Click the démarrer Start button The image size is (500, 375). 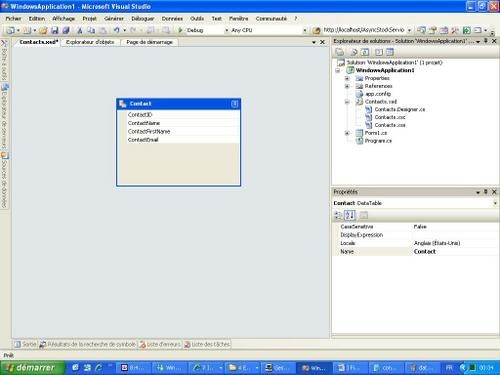click(32, 368)
